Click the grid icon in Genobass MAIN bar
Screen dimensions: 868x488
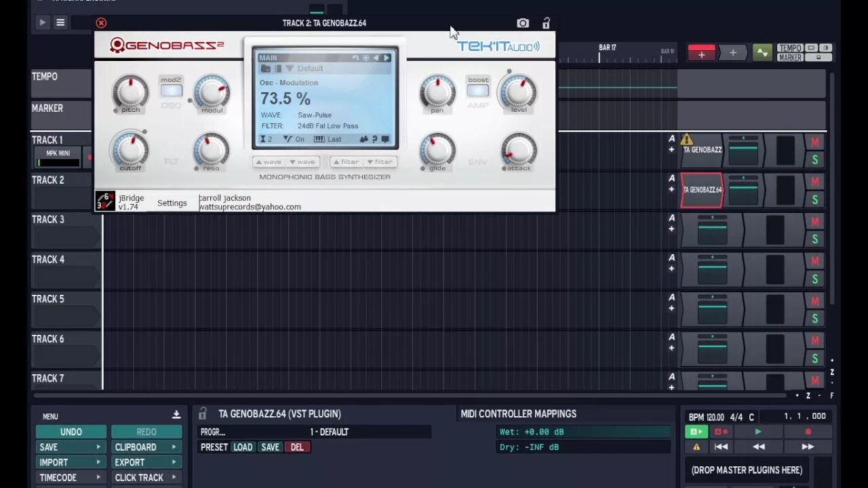coord(366,58)
